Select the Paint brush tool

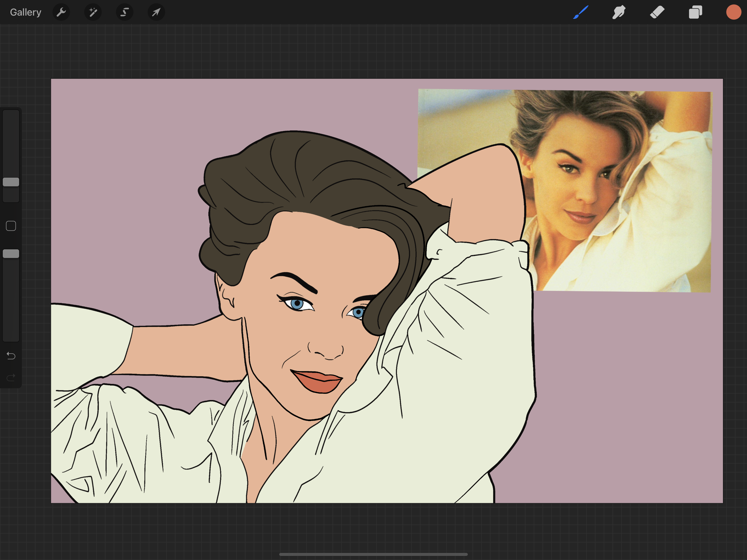tap(580, 13)
